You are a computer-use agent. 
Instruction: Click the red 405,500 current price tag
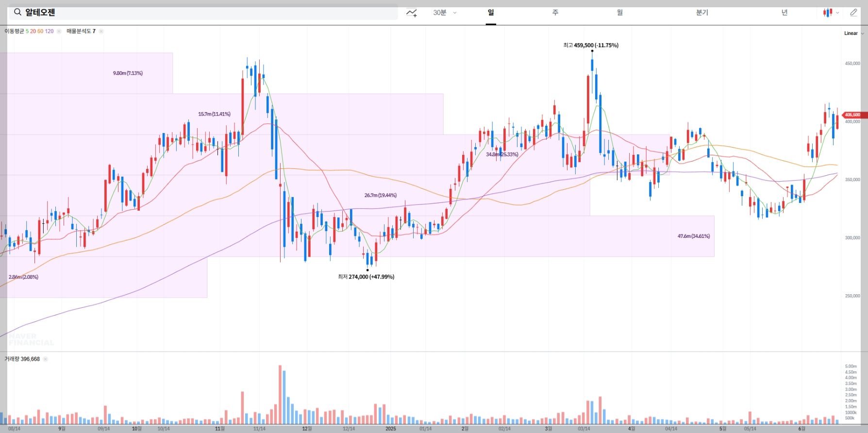854,115
